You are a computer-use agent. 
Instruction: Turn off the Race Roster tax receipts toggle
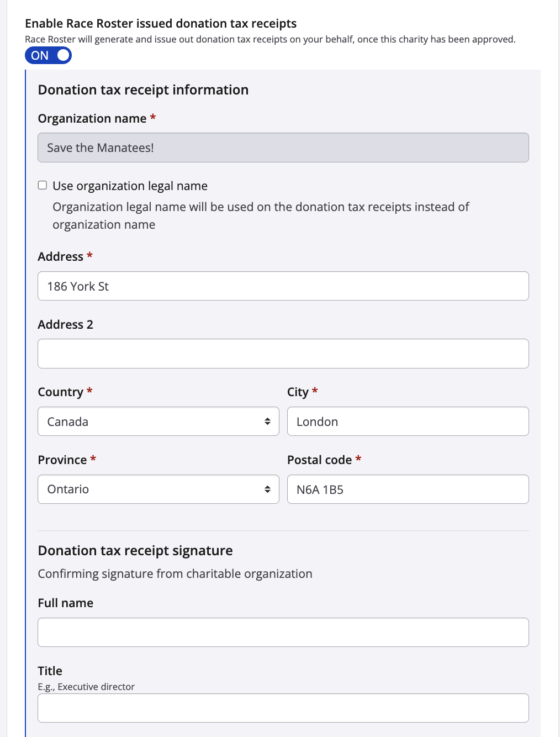point(48,55)
